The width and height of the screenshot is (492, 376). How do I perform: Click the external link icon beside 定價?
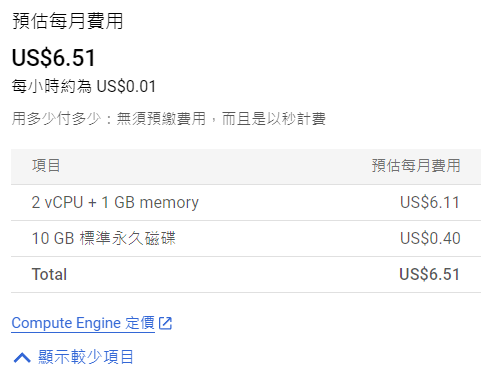(x=165, y=323)
